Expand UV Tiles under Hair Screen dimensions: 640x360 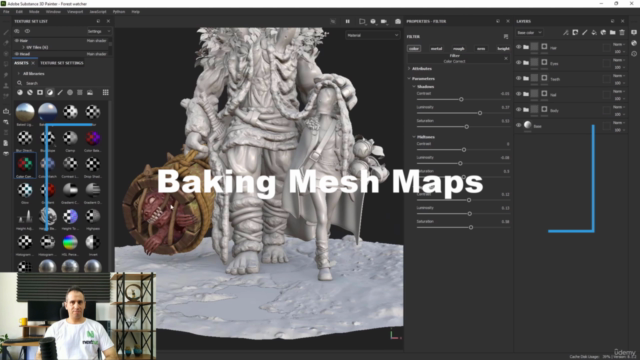click(23, 47)
